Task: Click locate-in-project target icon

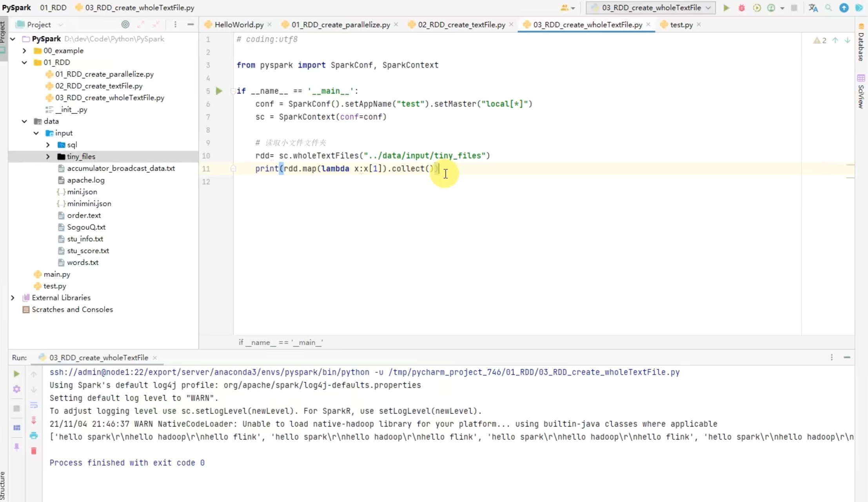Action: 125,24
